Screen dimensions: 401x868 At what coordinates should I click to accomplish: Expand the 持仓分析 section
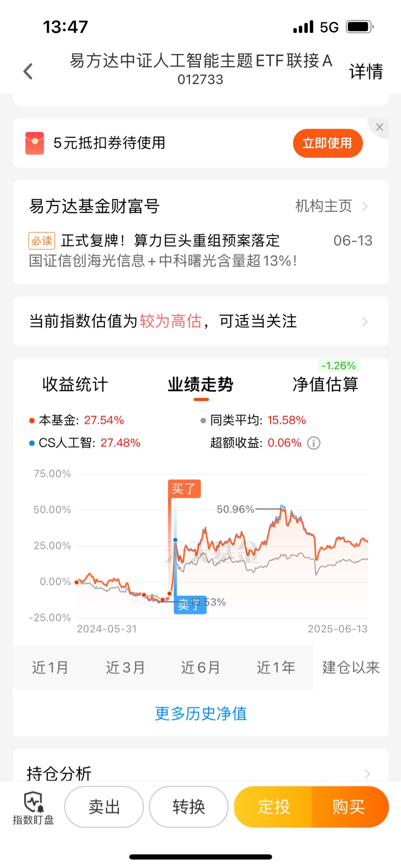(200, 773)
